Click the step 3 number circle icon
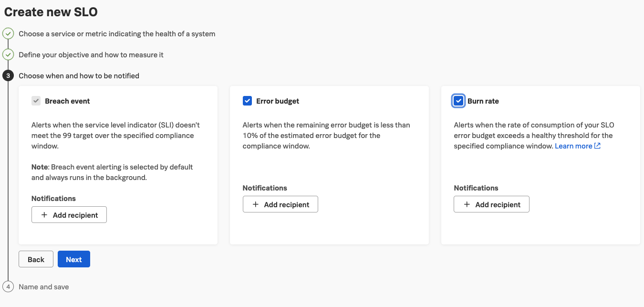This screenshot has width=644, height=307. point(8,76)
